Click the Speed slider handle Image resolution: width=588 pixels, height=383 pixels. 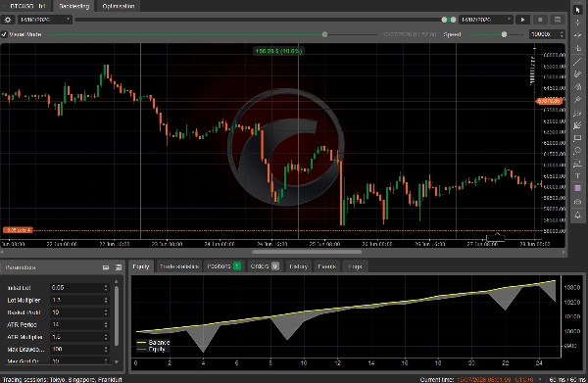point(505,34)
